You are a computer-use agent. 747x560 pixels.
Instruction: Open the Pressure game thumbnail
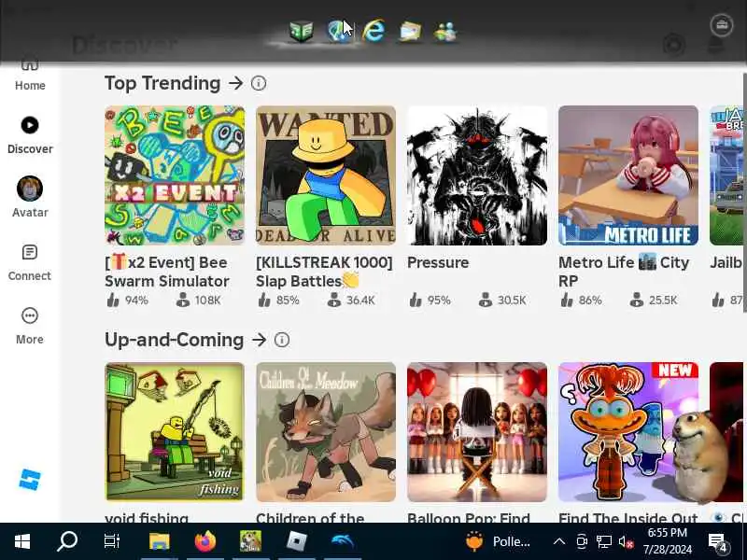click(477, 175)
